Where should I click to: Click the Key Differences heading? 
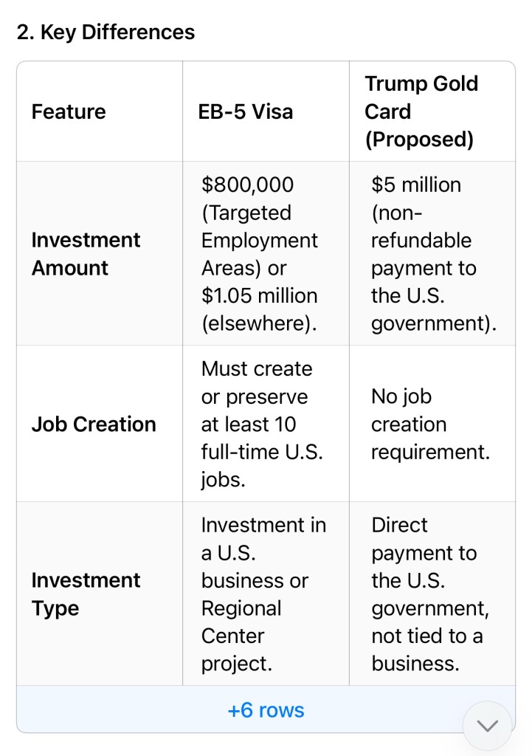click(106, 32)
